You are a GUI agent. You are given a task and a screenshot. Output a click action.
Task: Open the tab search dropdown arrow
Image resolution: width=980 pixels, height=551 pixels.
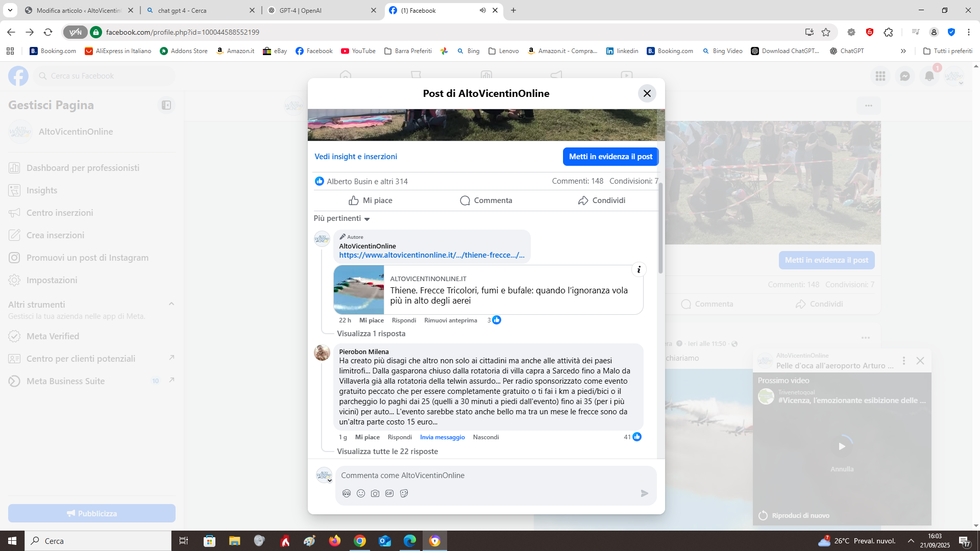pos(10,10)
